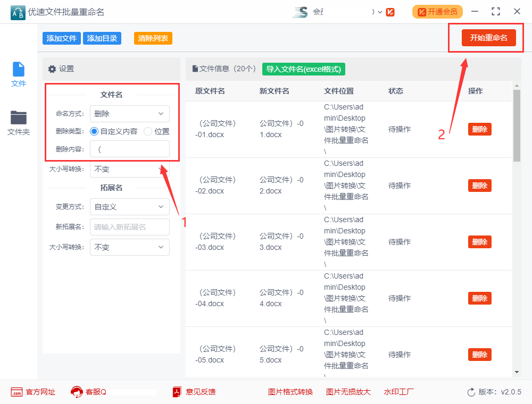532x404 pixels.
Task: Click the 新拓展名 input field
Action: (130, 227)
